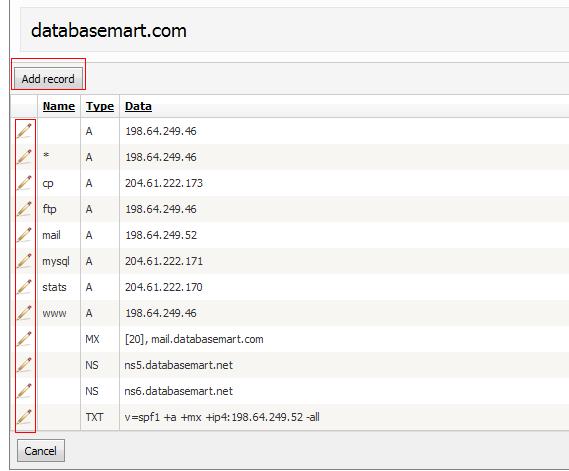Click the ns6.databasemart.net value
Image resolution: width=569 pixels, height=471 pixels.
point(179,391)
